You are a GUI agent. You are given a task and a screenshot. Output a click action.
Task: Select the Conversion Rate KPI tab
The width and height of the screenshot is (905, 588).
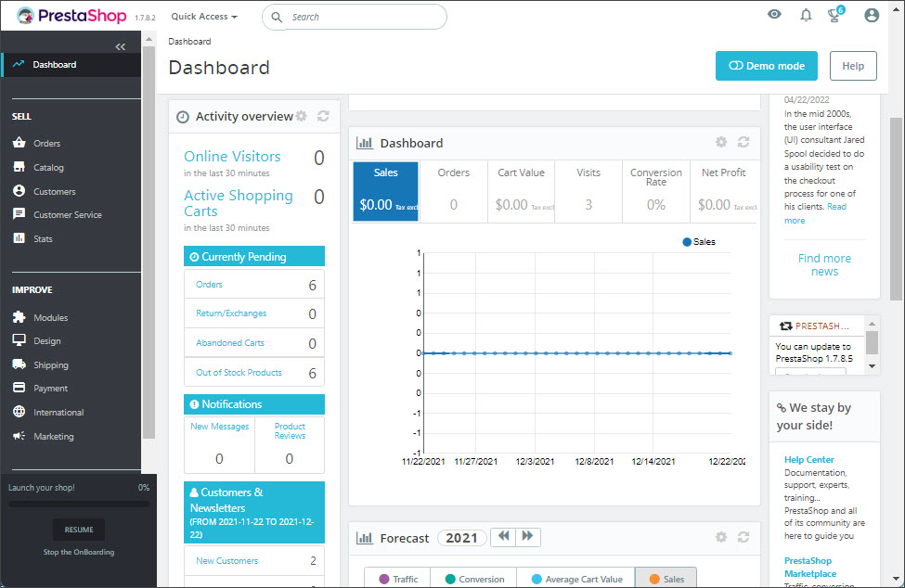pyautogui.click(x=656, y=191)
